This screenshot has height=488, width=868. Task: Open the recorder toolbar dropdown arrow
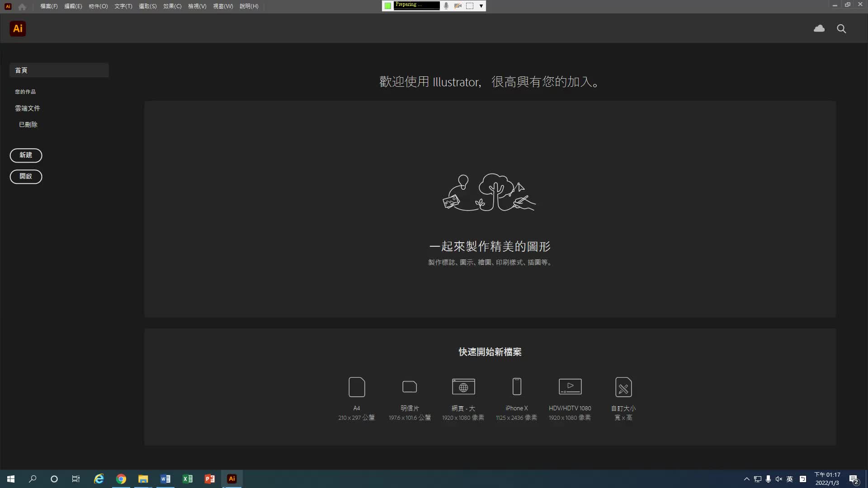pos(481,6)
